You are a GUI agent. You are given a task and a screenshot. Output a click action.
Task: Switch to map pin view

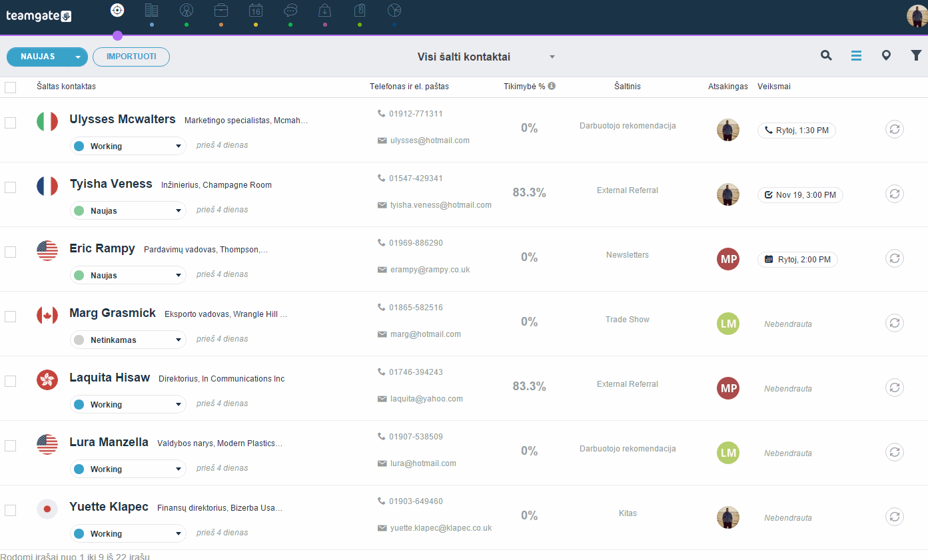(x=886, y=56)
